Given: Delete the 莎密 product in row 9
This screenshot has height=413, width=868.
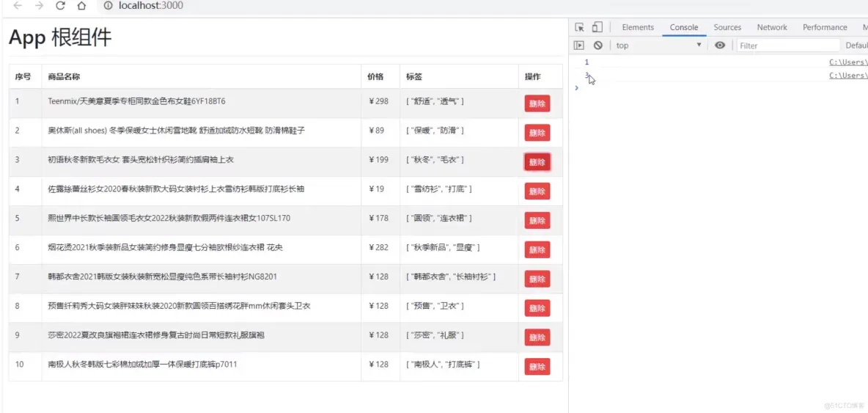Looking at the screenshot, I should tap(537, 337).
